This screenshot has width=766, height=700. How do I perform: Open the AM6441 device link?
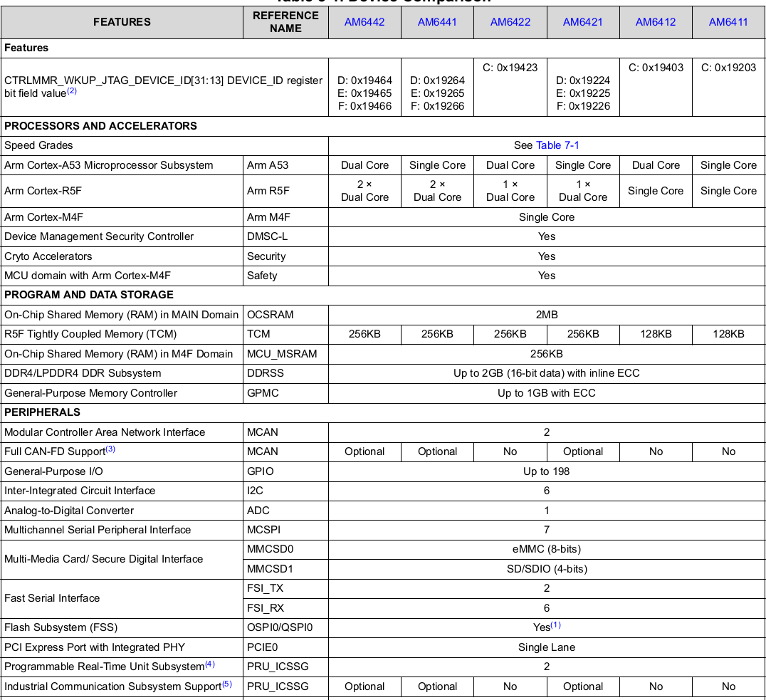click(x=437, y=22)
